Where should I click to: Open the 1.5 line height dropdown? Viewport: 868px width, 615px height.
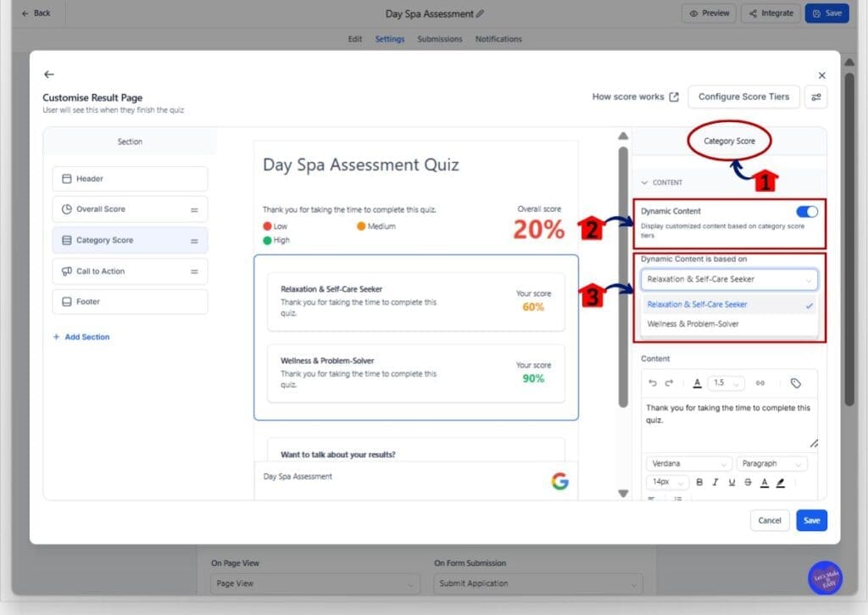tap(726, 383)
